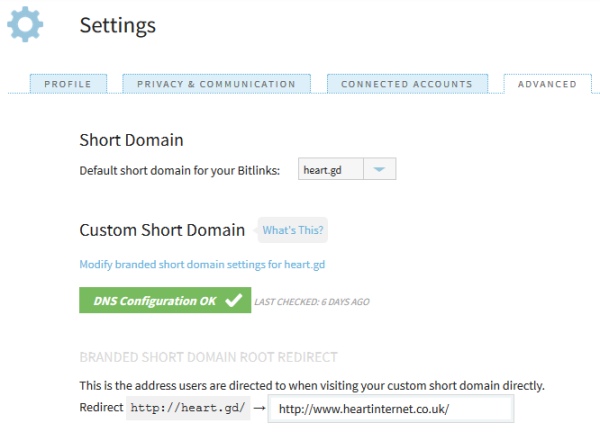The width and height of the screenshot is (600, 432).
Task: Click Branded Short Domain Root Redirect heading
Action: [208, 357]
